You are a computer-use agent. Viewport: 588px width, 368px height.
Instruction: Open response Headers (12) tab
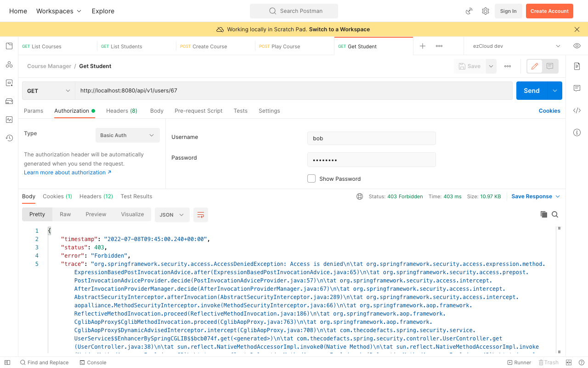(96, 196)
